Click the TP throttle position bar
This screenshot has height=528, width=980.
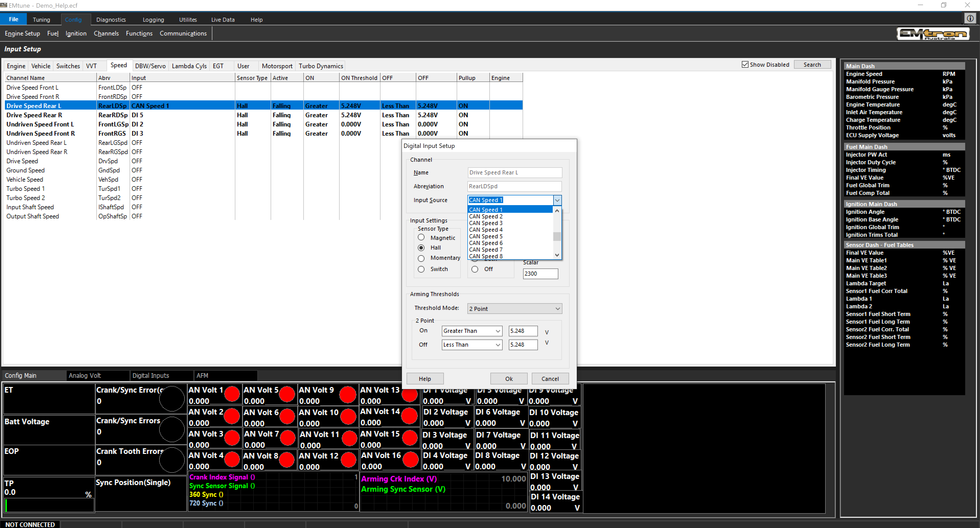pos(49,505)
